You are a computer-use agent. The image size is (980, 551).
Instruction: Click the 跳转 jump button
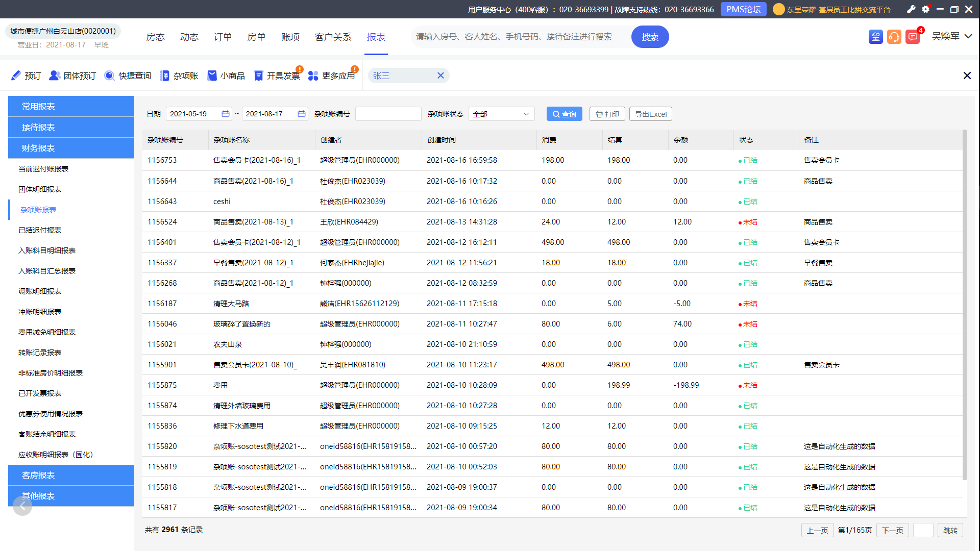point(950,530)
